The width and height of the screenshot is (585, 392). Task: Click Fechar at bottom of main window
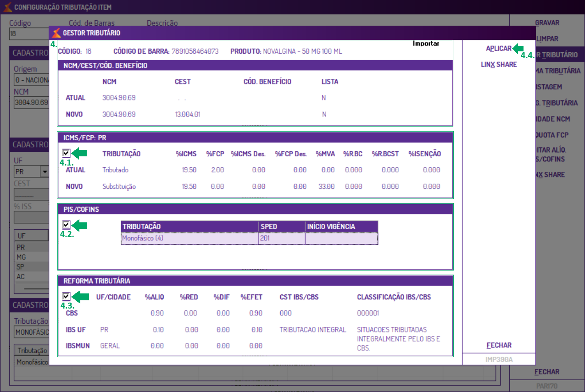[x=547, y=372]
